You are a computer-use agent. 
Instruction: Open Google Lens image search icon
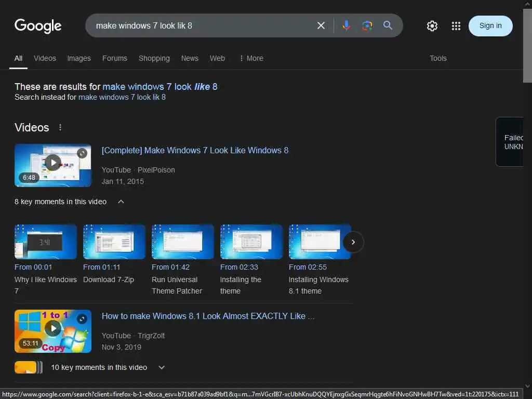click(x=367, y=25)
